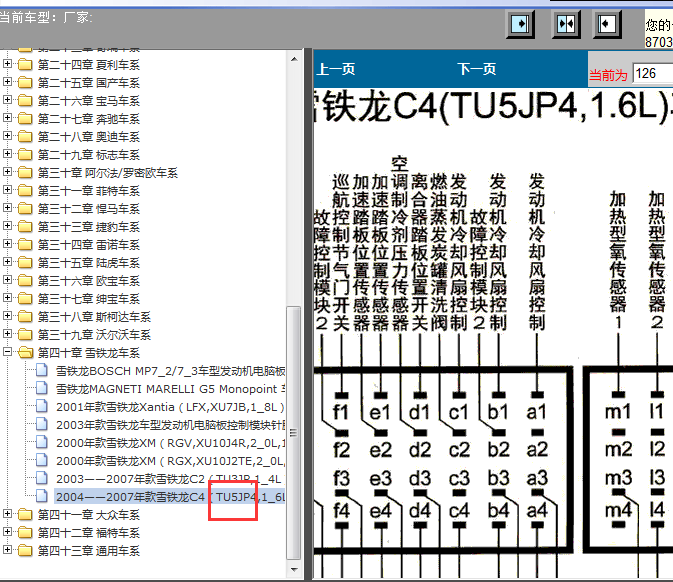Click document icon of 2000年款雪铁龙XM RGV entry

point(42,442)
